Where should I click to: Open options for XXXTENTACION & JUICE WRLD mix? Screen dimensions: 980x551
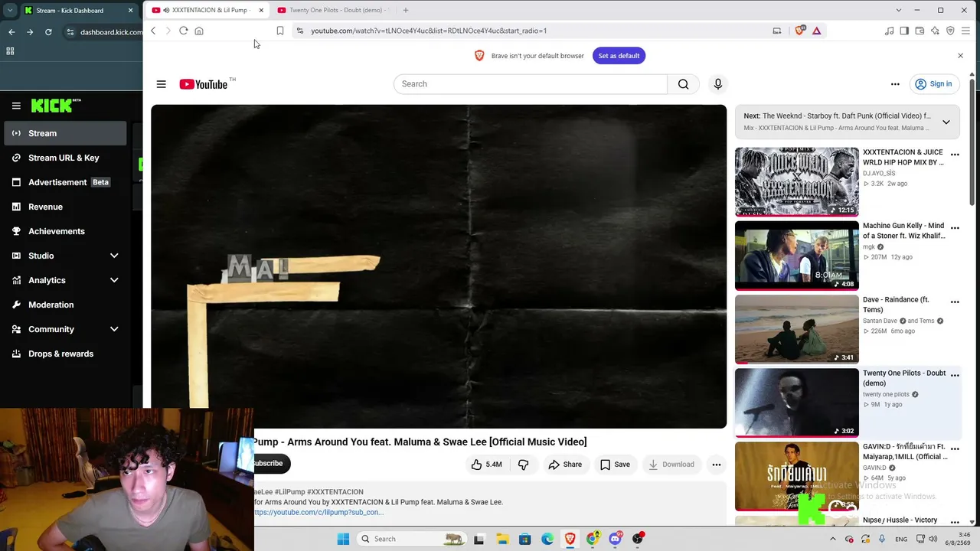coord(955,155)
